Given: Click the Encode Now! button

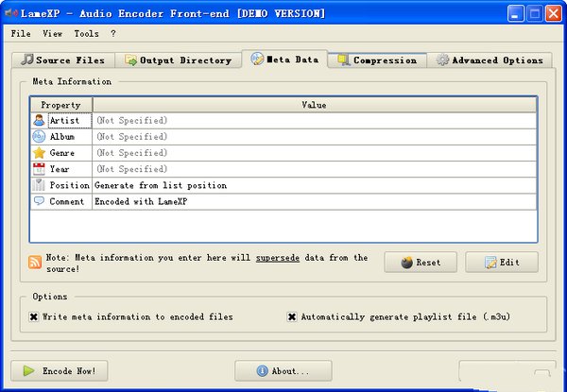Looking at the screenshot, I should coord(60,370).
